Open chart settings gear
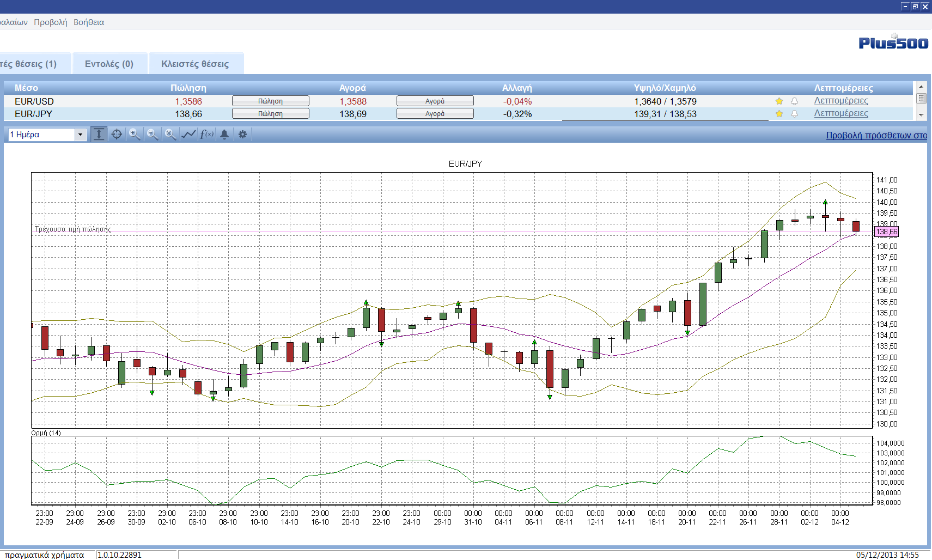 [242, 134]
